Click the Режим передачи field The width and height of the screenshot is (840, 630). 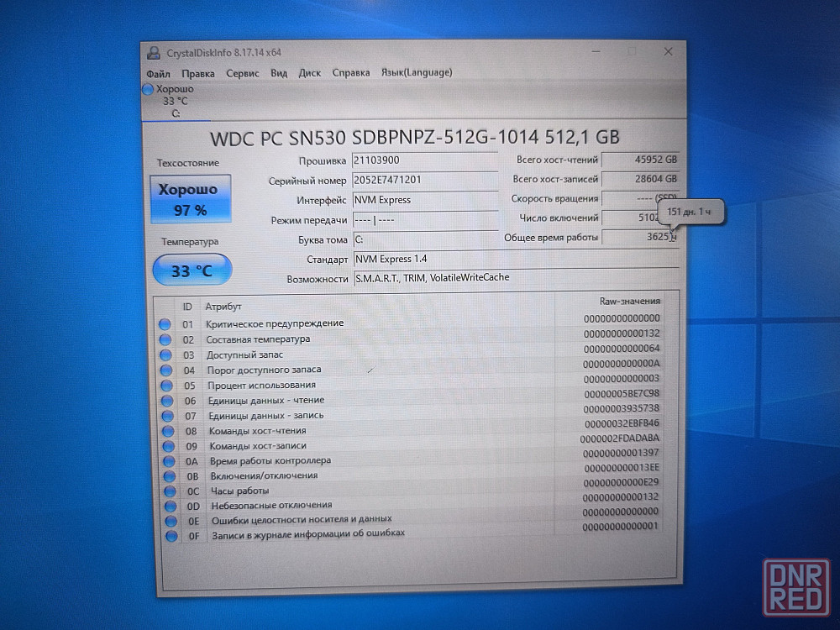[x=425, y=220]
